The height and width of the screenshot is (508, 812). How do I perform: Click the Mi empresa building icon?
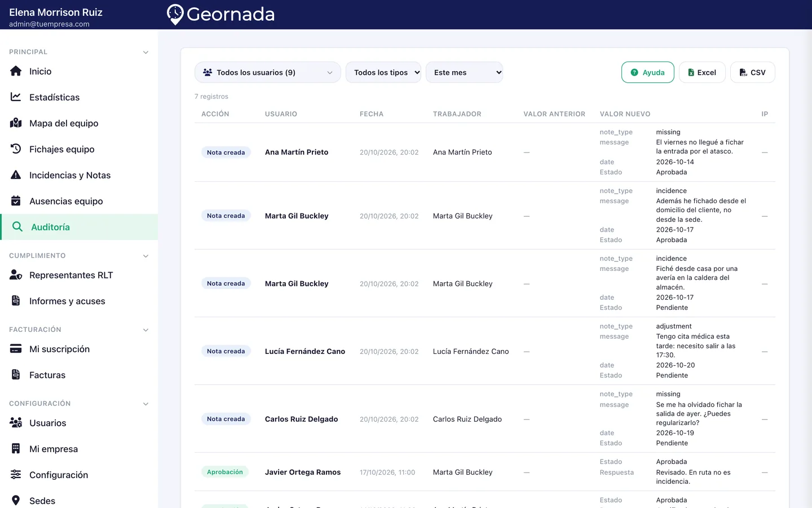(x=16, y=449)
